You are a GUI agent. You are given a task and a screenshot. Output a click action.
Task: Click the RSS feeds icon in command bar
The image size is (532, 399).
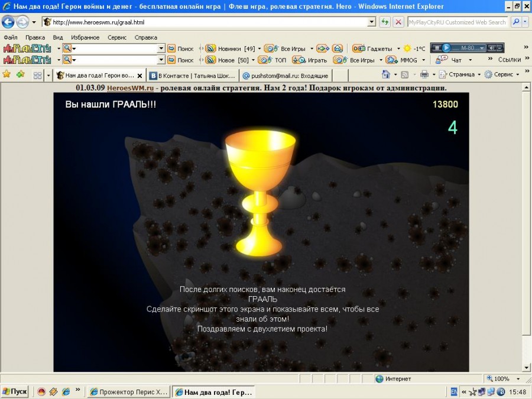405,74
